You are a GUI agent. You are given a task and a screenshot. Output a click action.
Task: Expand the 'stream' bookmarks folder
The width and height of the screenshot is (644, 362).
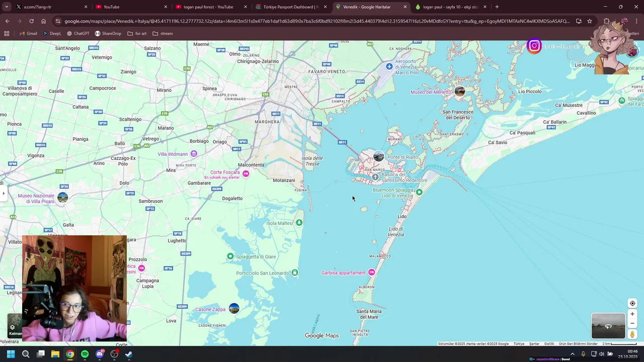(x=163, y=33)
